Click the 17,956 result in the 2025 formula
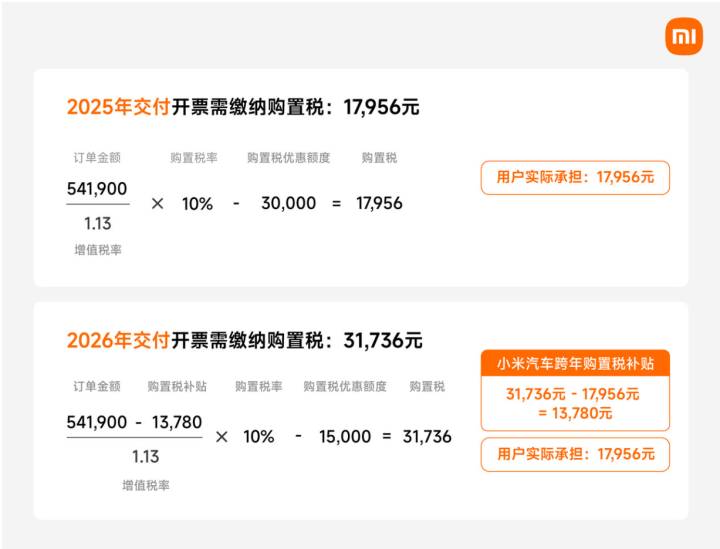 tap(379, 203)
